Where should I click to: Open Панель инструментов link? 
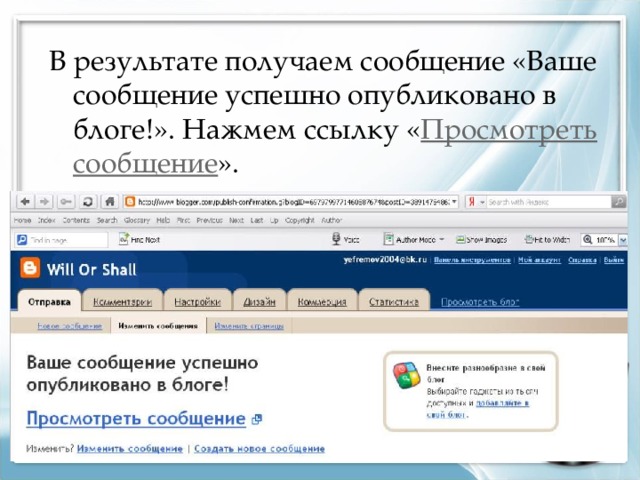[x=472, y=260]
